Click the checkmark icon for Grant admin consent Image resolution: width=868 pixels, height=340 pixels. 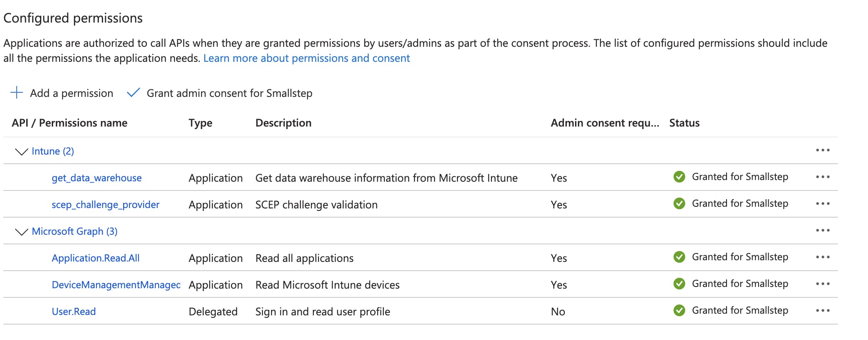(x=133, y=92)
